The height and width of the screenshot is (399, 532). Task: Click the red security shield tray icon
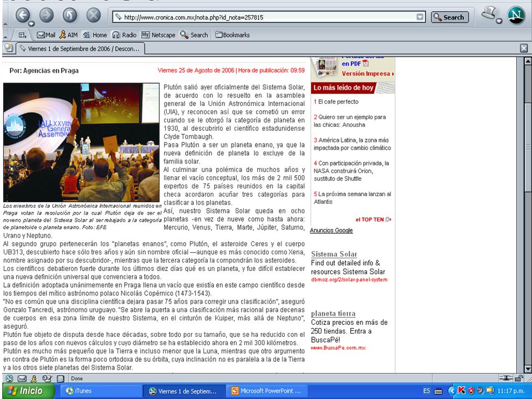pos(471,391)
